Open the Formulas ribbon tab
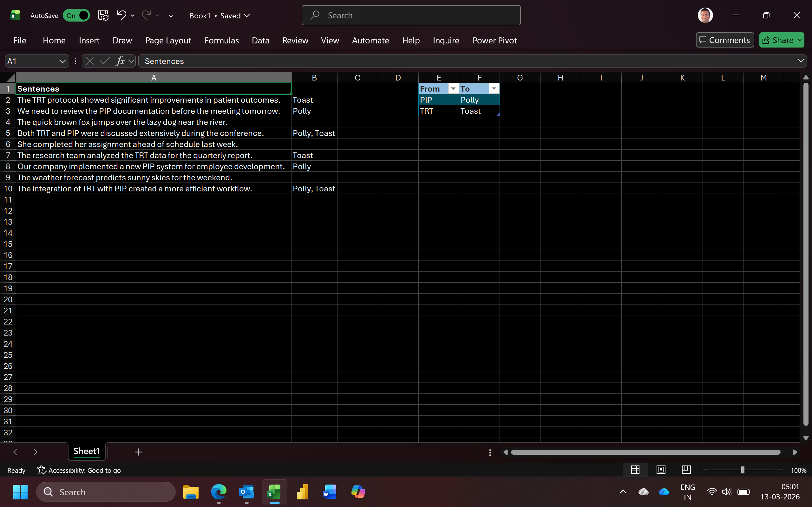Viewport: 812px width, 507px height. click(x=221, y=41)
